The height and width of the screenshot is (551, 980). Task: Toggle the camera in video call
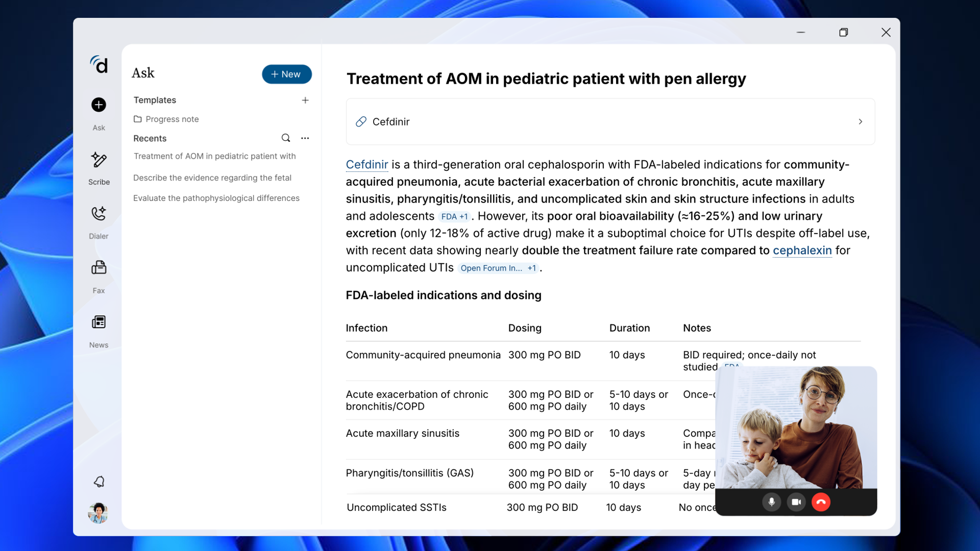pyautogui.click(x=796, y=502)
